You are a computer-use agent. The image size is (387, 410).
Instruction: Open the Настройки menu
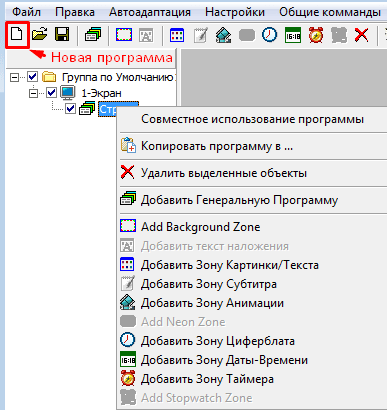(235, 12)
